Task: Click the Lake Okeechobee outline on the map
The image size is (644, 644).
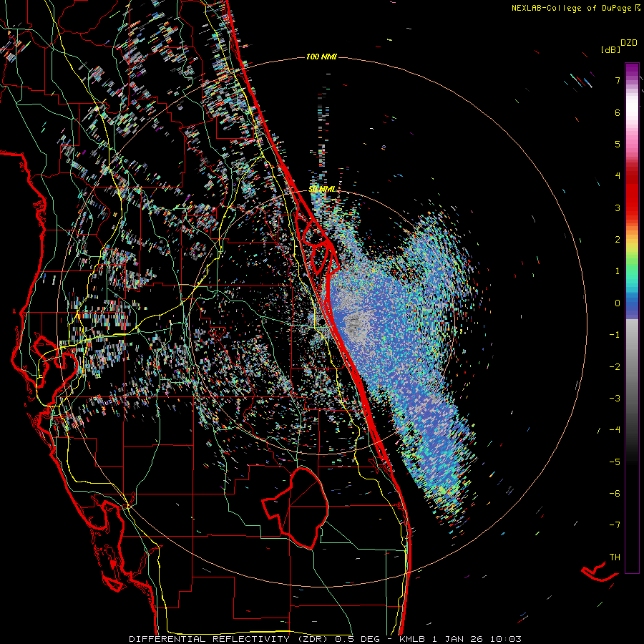Action: pos(296,507)
